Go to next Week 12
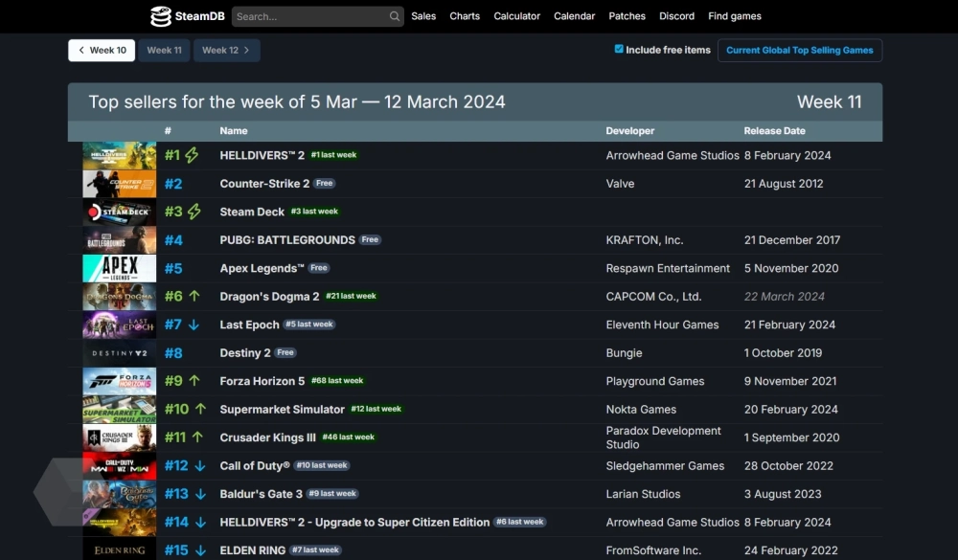The width and height of the screenshot is (958, 560). [x=226, y=51]
